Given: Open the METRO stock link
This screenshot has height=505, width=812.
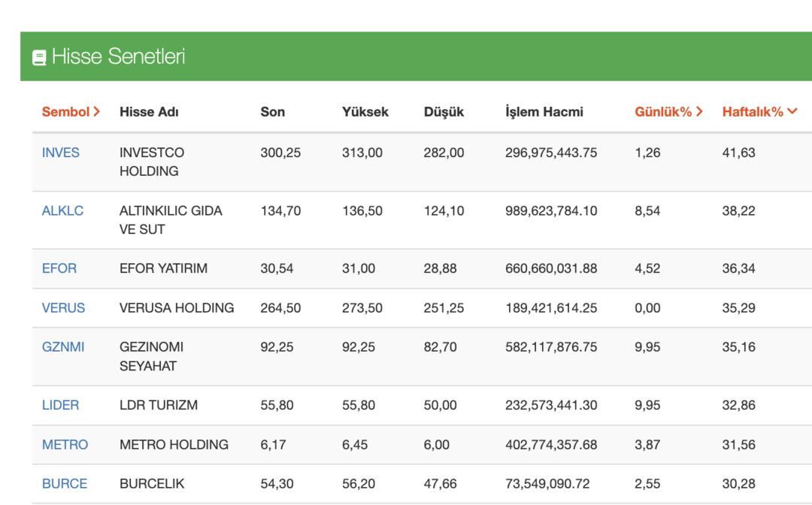Looking at the screenshot, I should tap(65, 445).
